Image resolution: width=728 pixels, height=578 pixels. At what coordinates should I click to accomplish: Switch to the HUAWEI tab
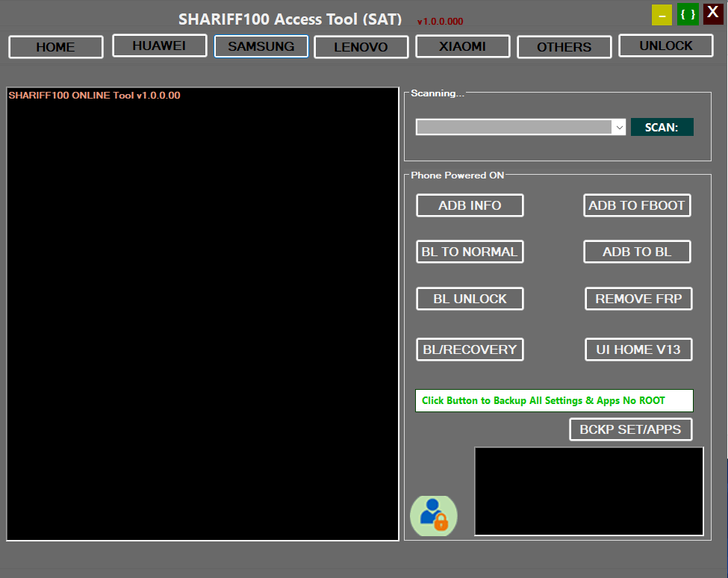point(159,46)
